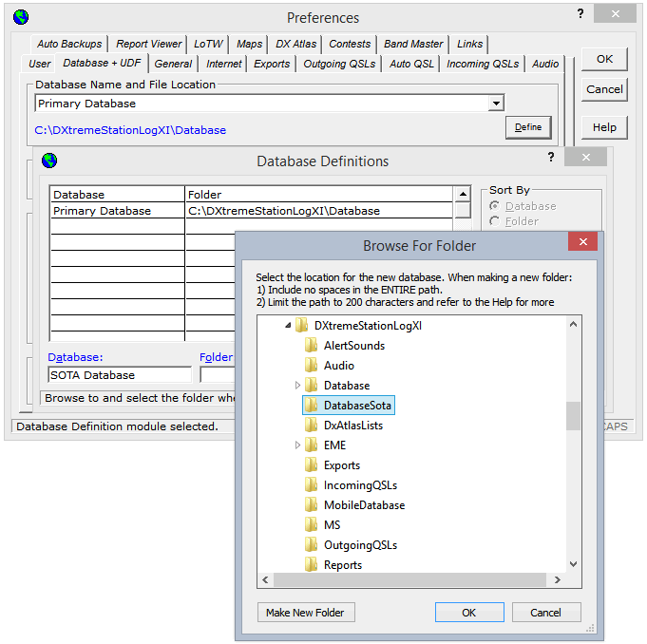This screenshot has width=647, height=644.
Task: Select the Database + UDF tab
Action: [x=102, y=63]
